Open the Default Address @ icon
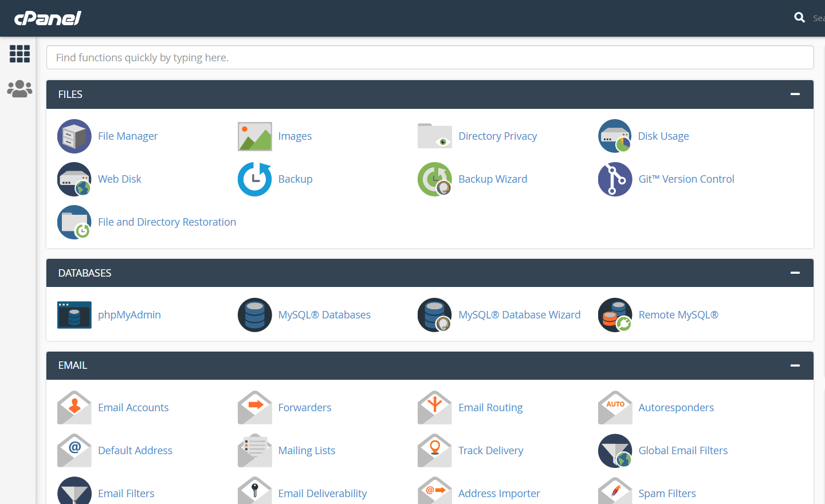The image size is (825, 504). point(74,451)
